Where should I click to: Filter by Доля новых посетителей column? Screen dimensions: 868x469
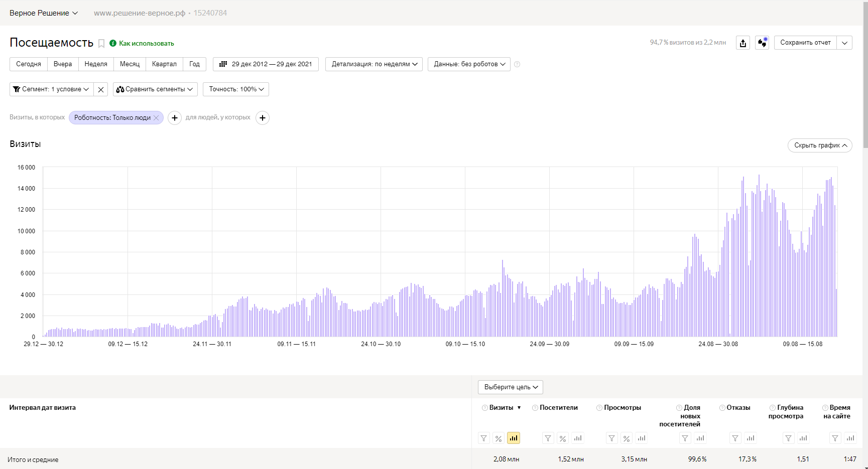[685, 438]
